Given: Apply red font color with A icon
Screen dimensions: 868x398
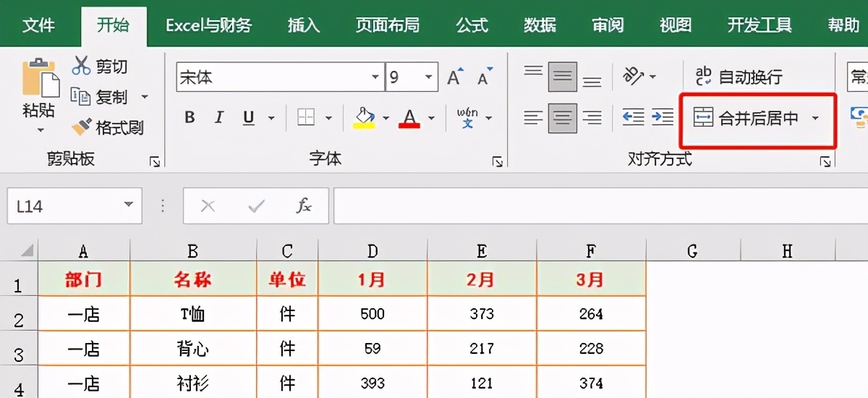Looking at the screenshot, I should click(410, 117).
